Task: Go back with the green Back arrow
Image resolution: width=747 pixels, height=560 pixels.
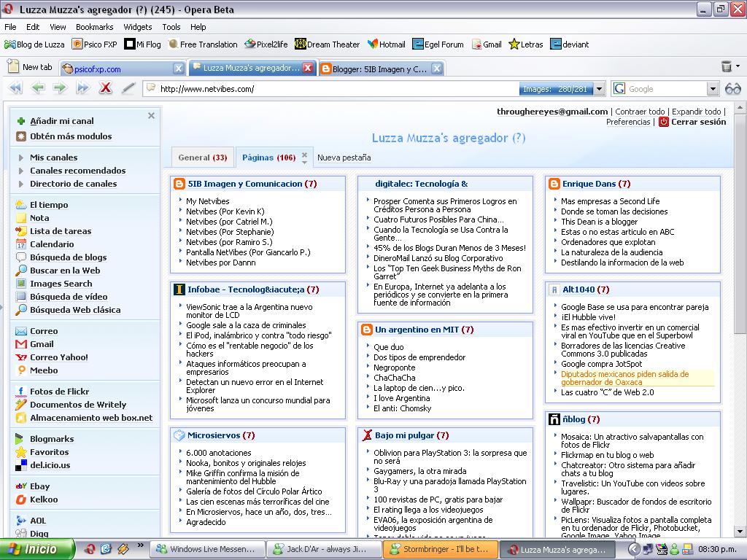Action: pyautogui.click(x=38, y=88)
